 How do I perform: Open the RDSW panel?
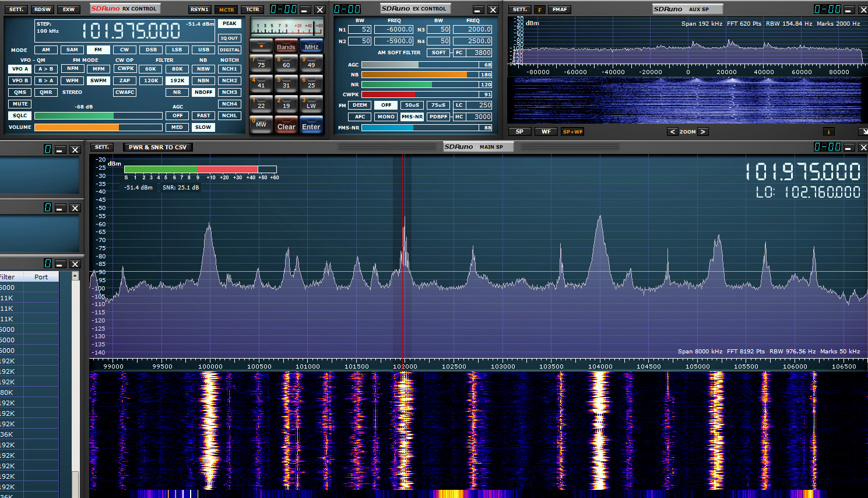pyautogui.click(x=43, y=9)
